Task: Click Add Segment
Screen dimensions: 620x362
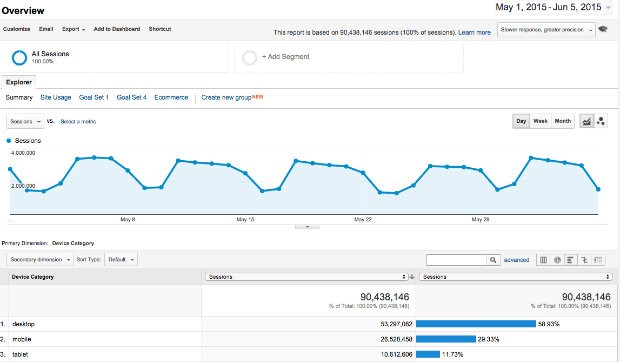Action: tap(285, 57)
